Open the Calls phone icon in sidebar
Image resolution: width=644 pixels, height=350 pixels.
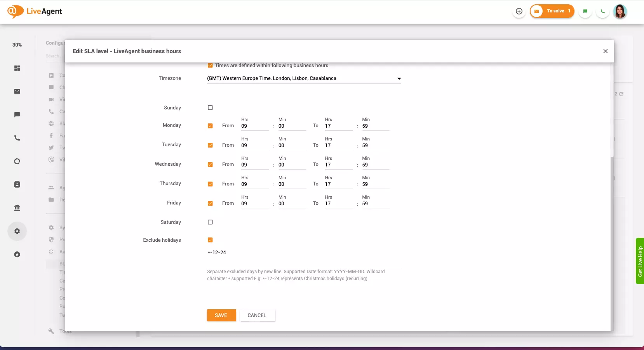pos(17,138)
